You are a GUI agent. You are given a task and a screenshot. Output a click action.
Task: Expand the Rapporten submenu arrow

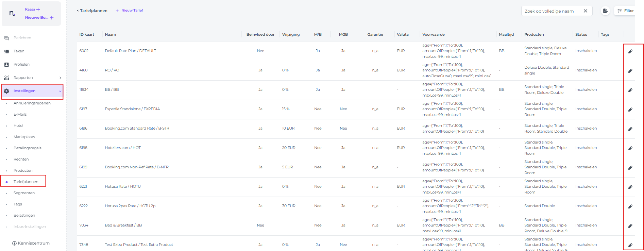pos(60,78)
